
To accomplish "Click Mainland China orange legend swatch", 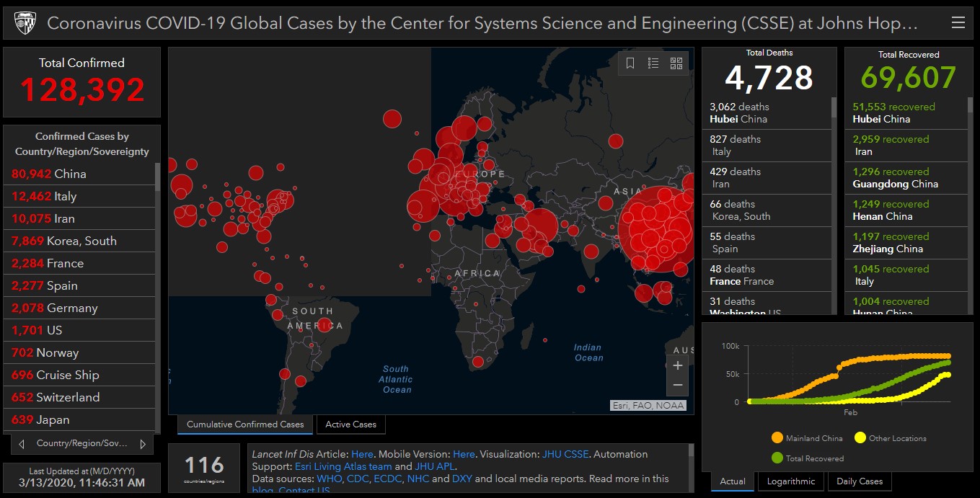I will (x=777, y=437).
